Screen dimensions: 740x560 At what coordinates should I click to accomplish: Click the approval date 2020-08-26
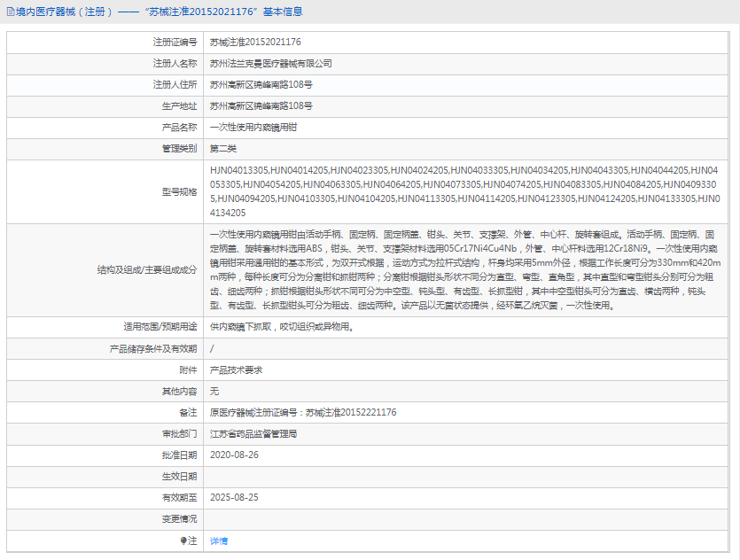tap(234, 455)
